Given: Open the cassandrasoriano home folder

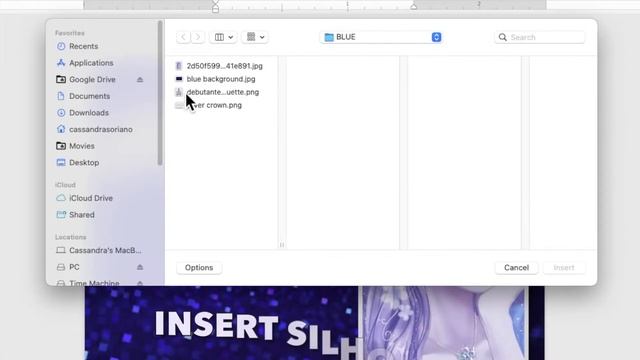Looking at the screenshot, I should click(x=100, y=129).
